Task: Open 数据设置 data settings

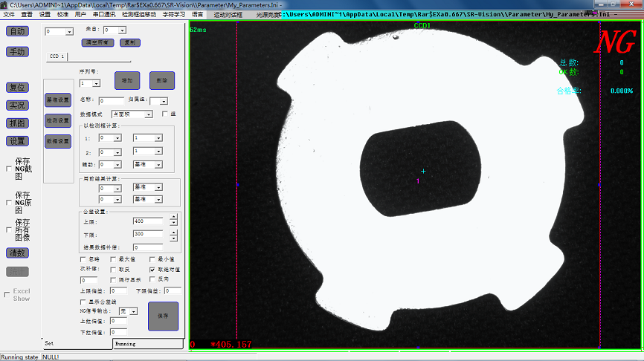Action: point(57,141)
